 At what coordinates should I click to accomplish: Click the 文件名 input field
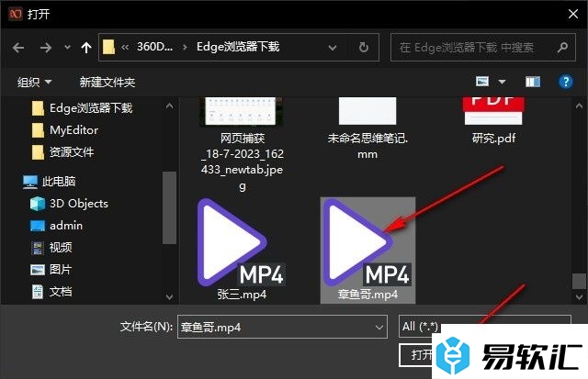[282, 327]
